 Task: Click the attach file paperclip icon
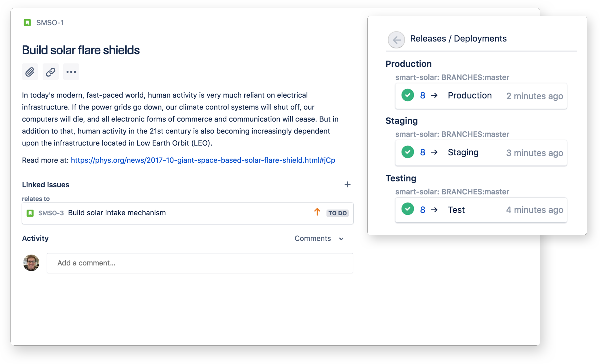click(30, 72)
